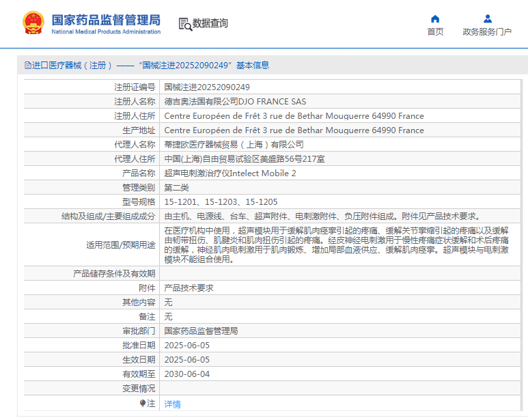
Task: Click the 适用范围/预期用途 description paragraph
Action: [336, 245]
